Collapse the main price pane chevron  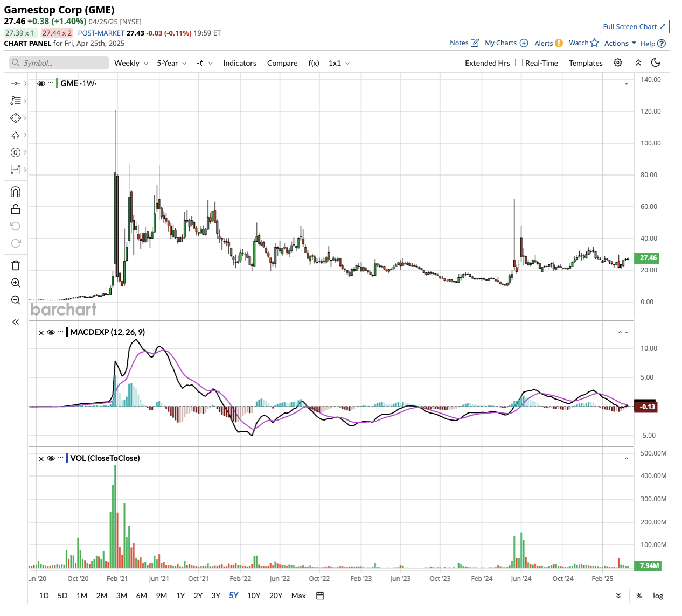[627, 83]
